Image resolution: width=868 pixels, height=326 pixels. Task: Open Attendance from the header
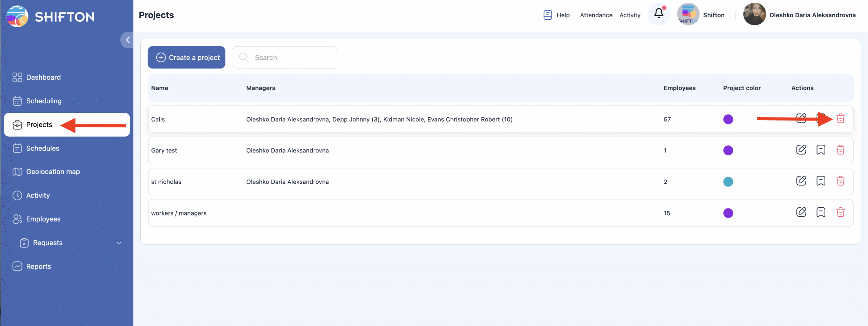[596, 15]
